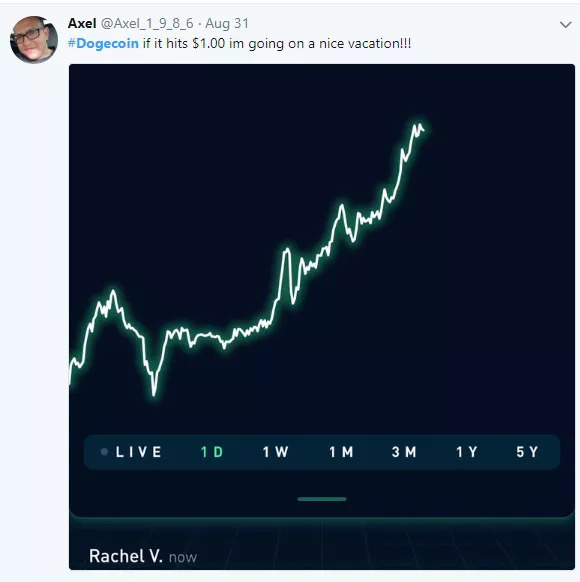Expand the tweet options chevron
The height and width of the screenshot is (582, 580).
coord(565,24)
